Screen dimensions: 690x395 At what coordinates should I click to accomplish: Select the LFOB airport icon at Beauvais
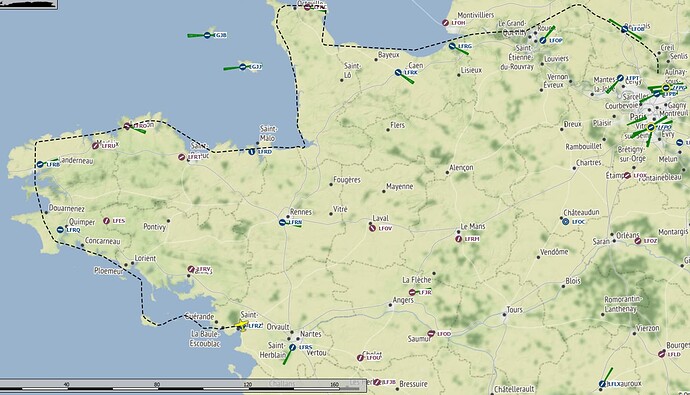click(x=624, y=29)
